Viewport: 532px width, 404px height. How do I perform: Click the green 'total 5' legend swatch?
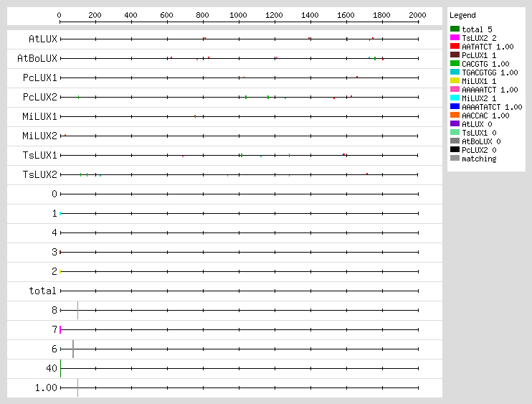455,29
